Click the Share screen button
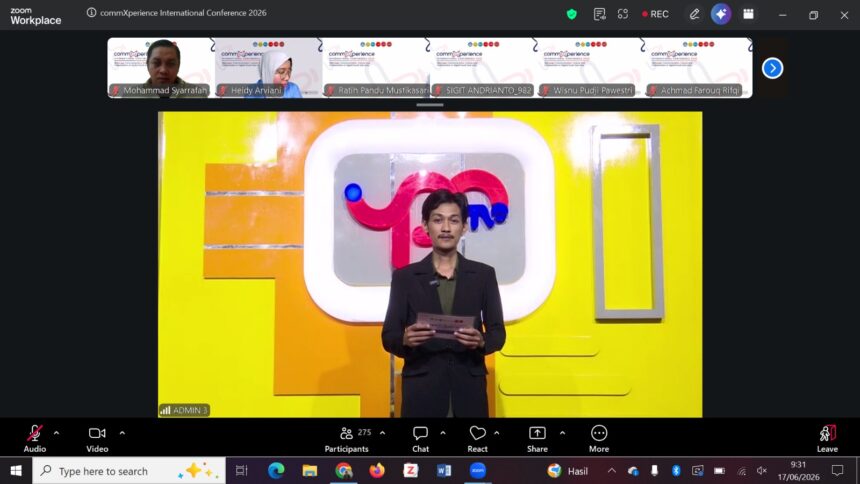 pos(537,439)
